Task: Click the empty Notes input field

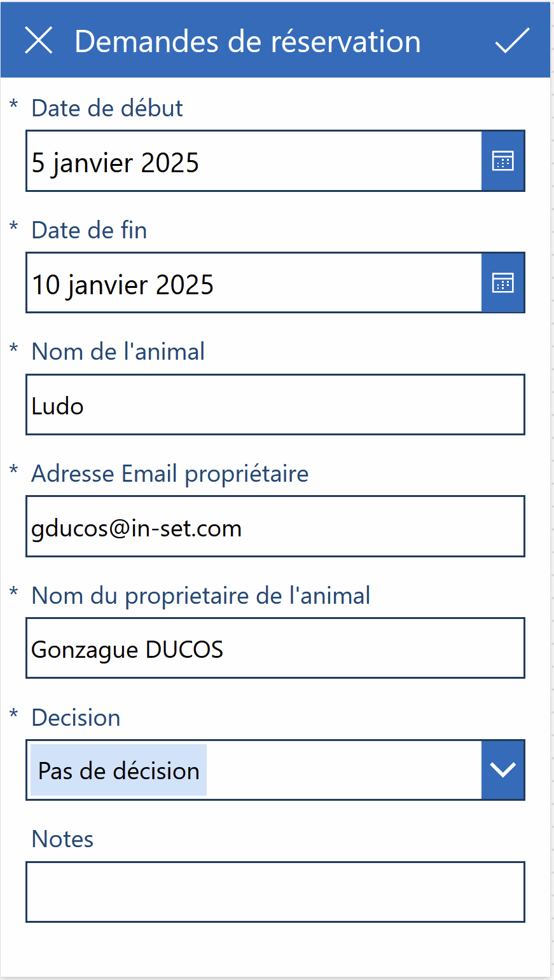Action: (275, 892)
